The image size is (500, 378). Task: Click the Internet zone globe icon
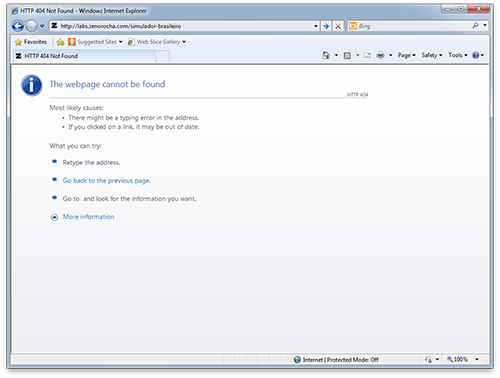(x=297, y=360)
